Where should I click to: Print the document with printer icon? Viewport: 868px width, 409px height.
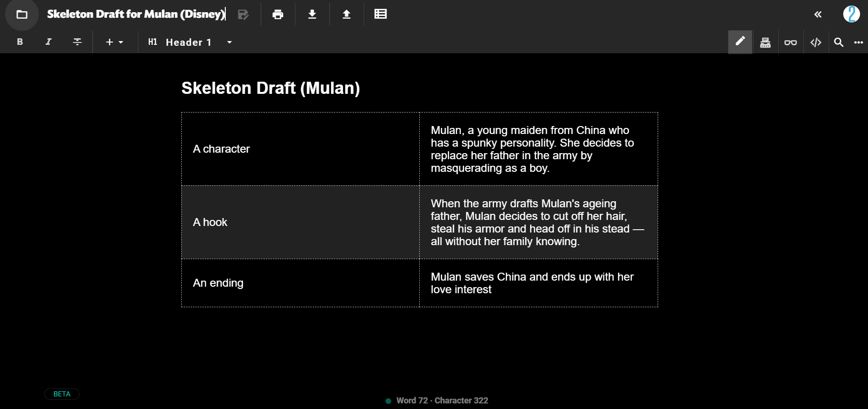click(278, 14)
